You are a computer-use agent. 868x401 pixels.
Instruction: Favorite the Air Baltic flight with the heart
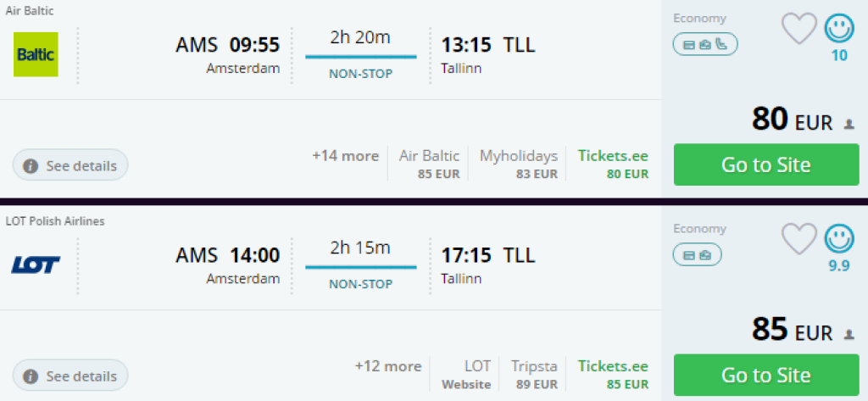coord(798,29)
